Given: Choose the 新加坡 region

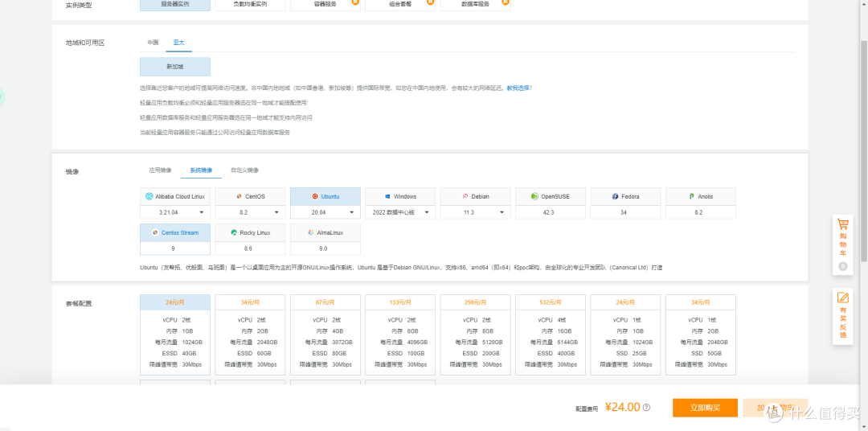Looking at the screenshot, I should click(175, 67).
